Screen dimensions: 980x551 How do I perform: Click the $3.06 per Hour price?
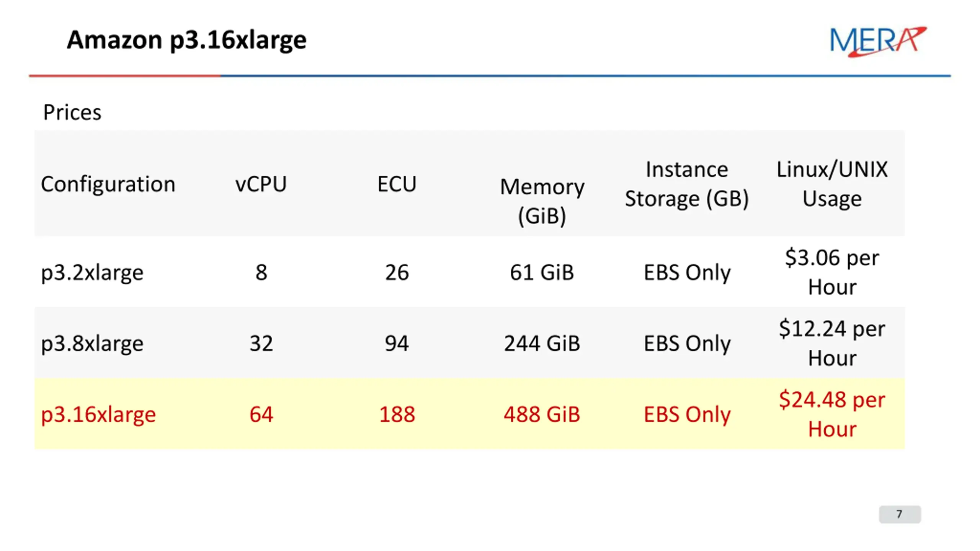[x=832, y=272]
